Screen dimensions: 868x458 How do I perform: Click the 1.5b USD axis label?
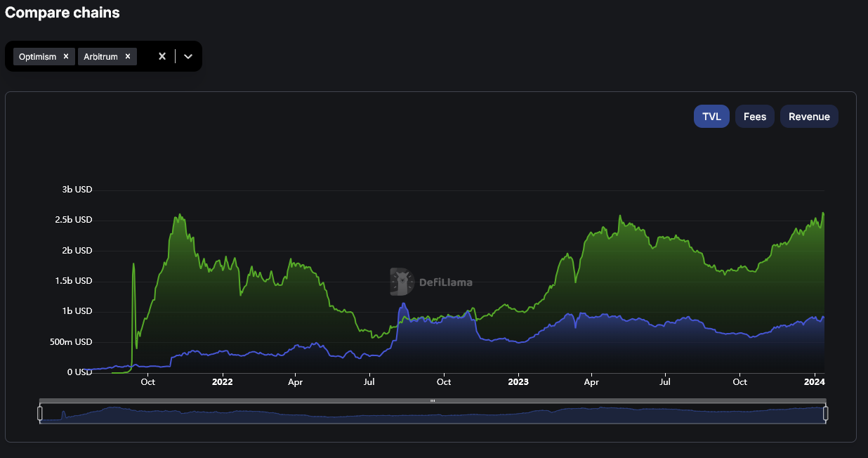coord(74,281)
